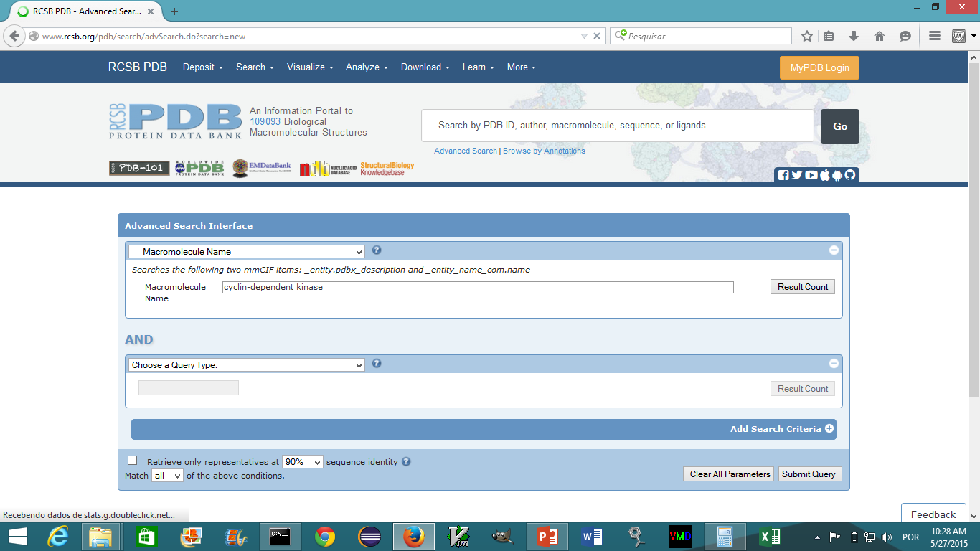Open the Learn menu
The height and width of the screenshot is (551, 980).
click(478, 67)
